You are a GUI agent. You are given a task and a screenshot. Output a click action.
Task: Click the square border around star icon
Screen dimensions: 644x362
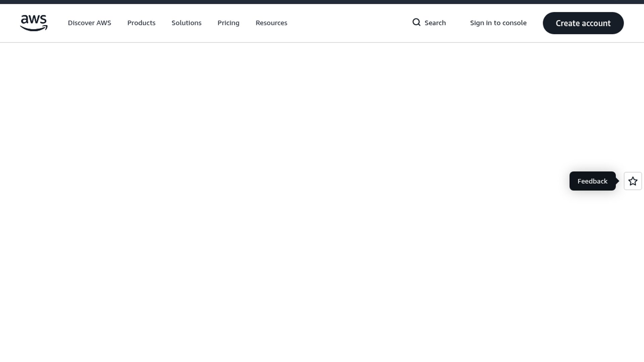626,181
